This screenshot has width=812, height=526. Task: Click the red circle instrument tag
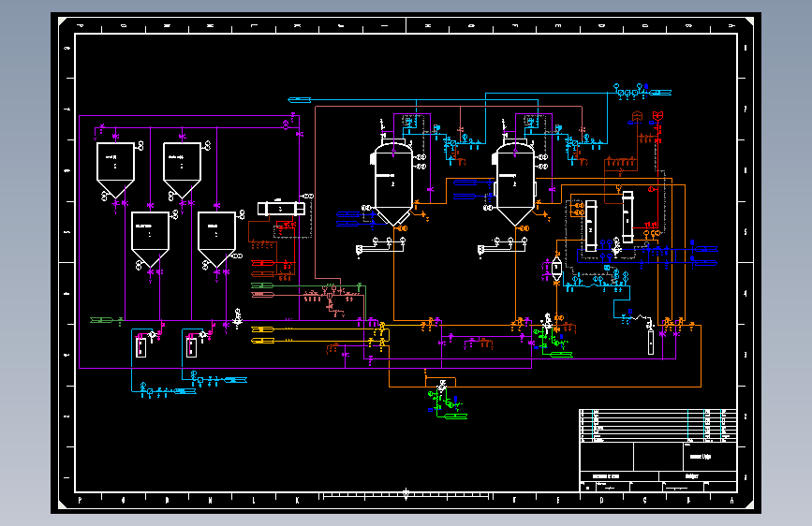[x=652, y=189]
